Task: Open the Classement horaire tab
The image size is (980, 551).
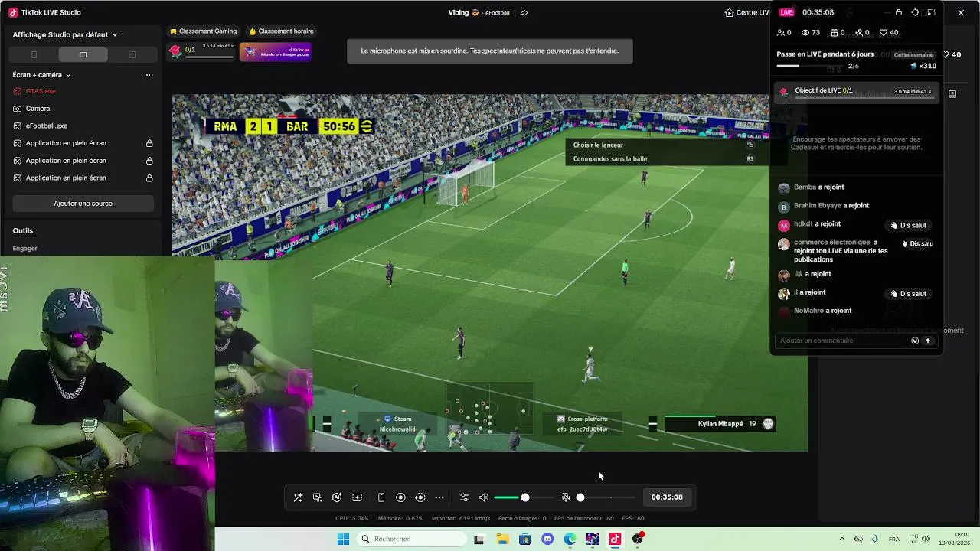Action: [281, 31]
